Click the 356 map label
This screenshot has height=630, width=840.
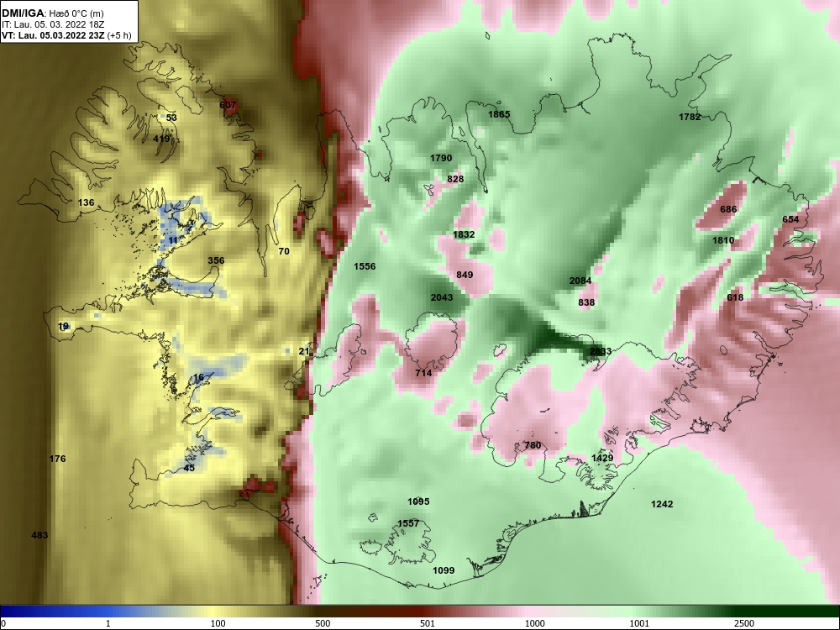(216, 261)
